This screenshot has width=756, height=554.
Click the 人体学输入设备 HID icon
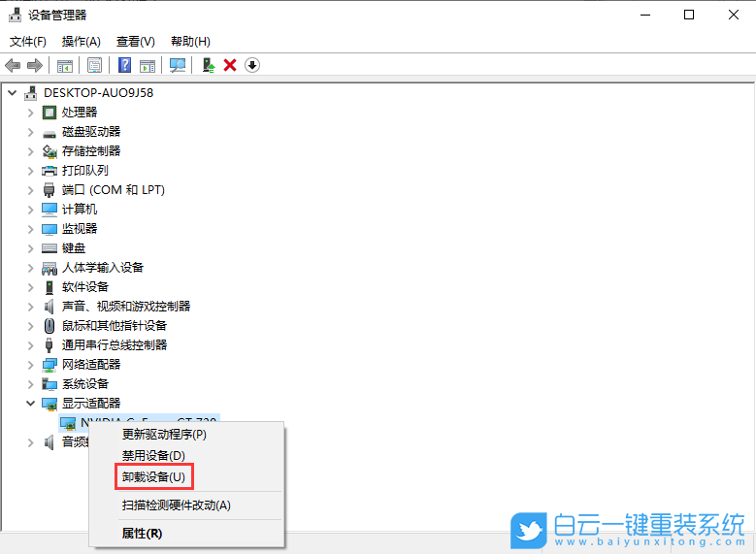[x=49, y=268]
